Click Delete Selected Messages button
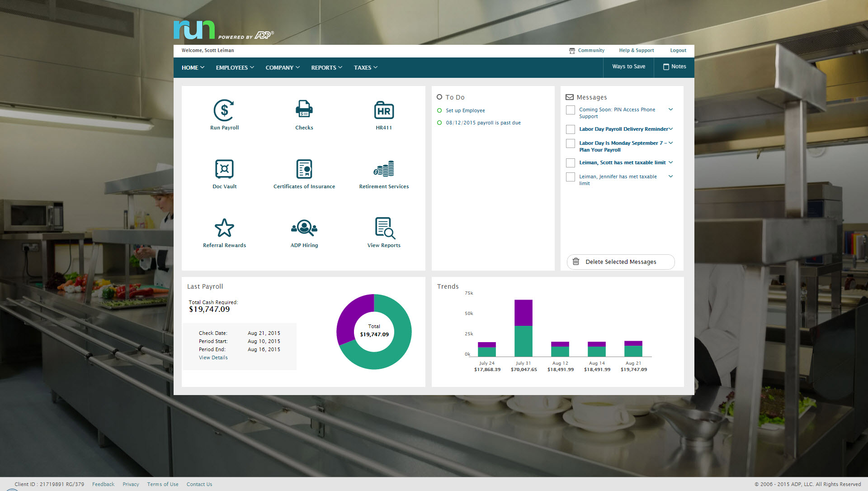Viewport: 868px width, 491px height. tap(620, 262)
